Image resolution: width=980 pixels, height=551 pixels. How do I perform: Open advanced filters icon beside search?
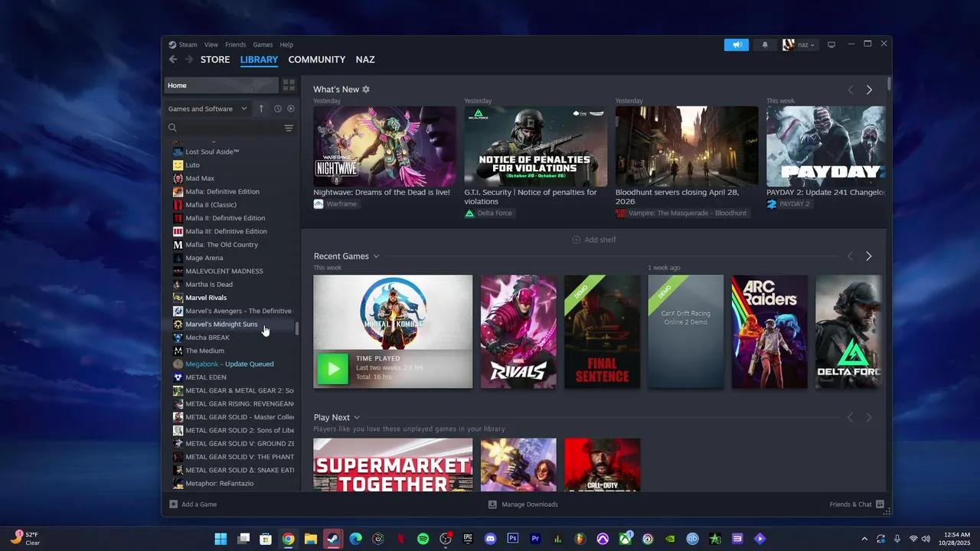tap(289, 128)
